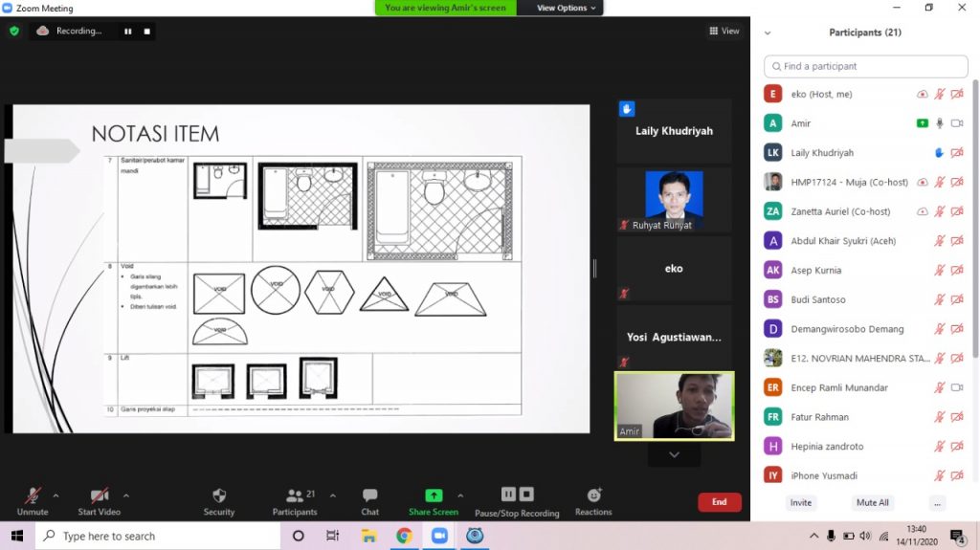Click eko (Host, me) muted mic icon

(x=940, y=95)
